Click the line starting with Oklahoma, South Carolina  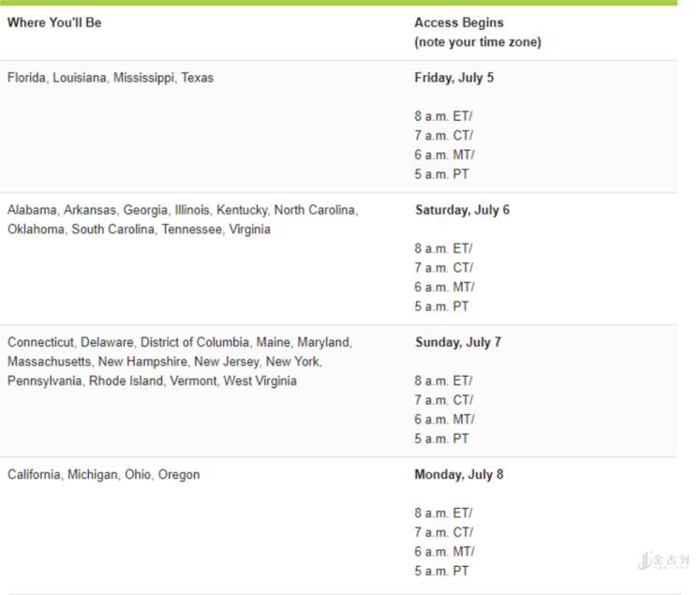coord(139,230)
